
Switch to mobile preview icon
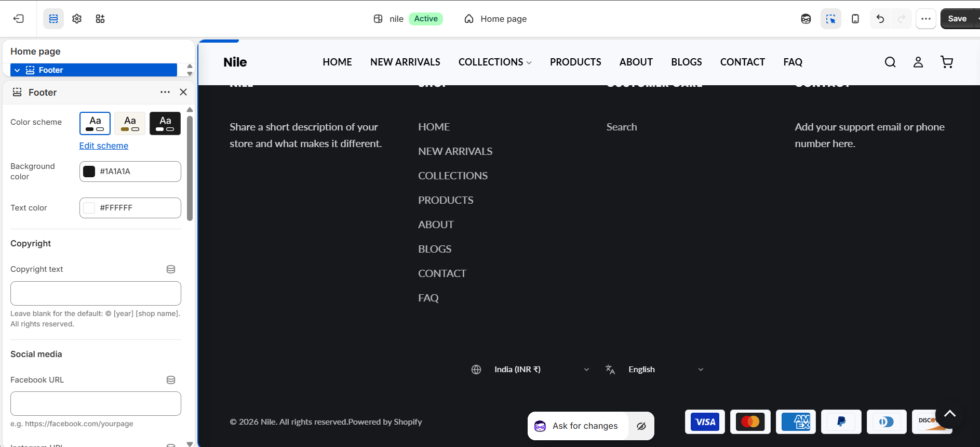[855, 19]
